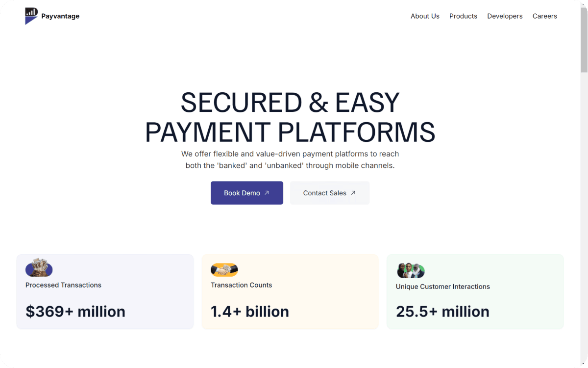Viewport: 588px width, 368px height.
Task: Click the people icon on Unique Customer Interactions card
Action: click(x=410, y=270)
